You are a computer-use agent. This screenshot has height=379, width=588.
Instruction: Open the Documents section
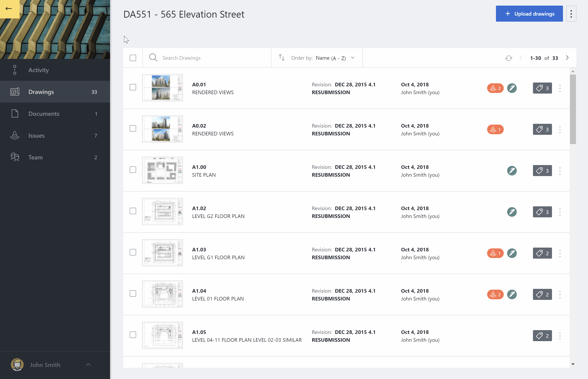click(x=55, y=114)
